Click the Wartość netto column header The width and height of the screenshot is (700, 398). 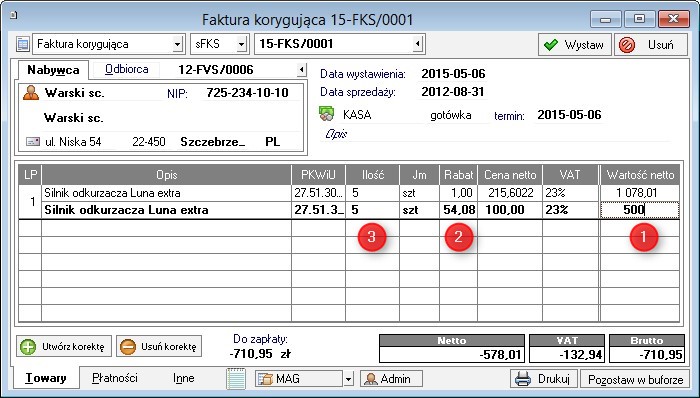point(640,175)
